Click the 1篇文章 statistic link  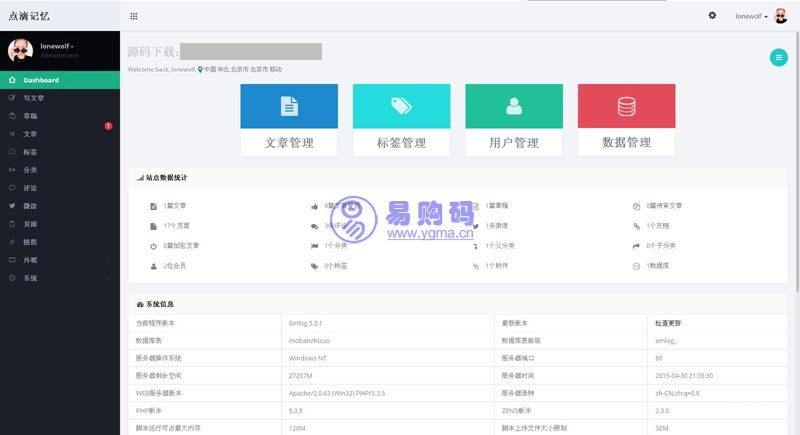pos(174,206)
